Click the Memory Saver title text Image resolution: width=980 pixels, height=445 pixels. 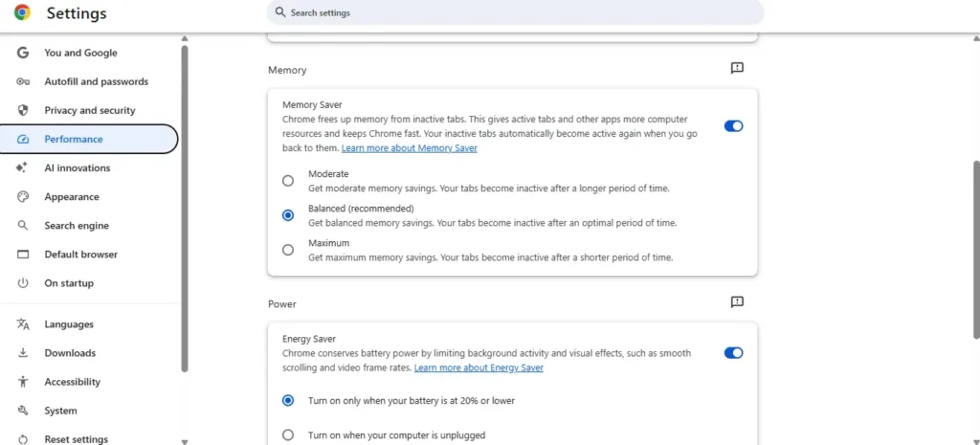(312, 105)
